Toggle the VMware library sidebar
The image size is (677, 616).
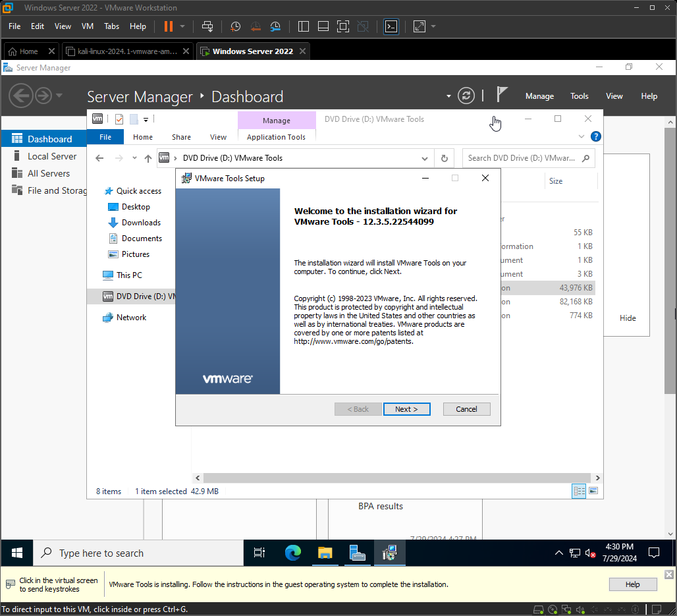pos(304,26)
